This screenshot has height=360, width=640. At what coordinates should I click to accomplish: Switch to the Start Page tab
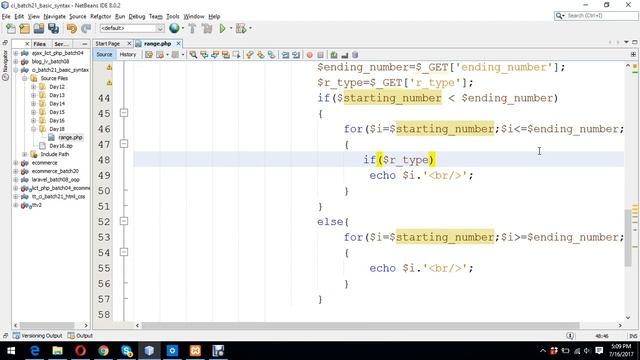pyautogui.click(x=108, y=44)
